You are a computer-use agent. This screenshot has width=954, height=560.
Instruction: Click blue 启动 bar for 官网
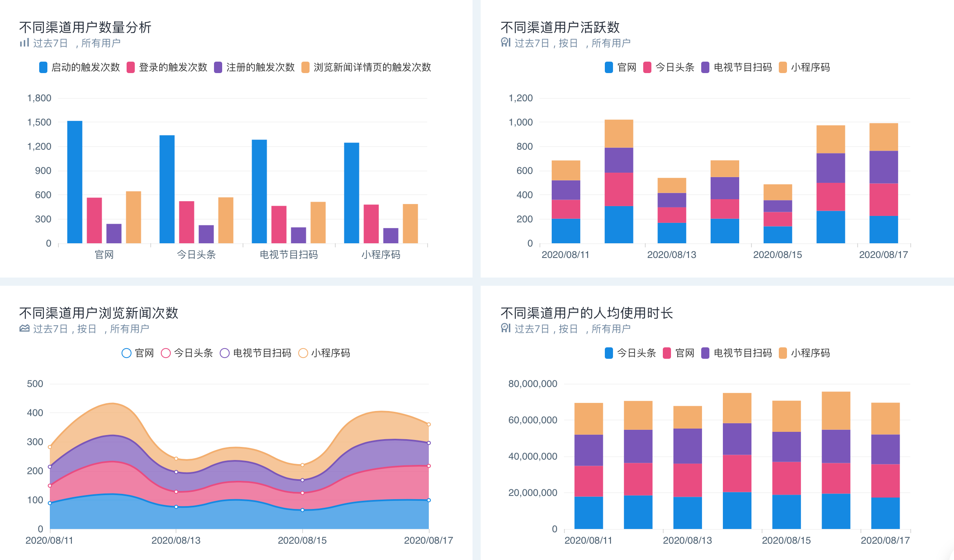click(x=75, y=182)
